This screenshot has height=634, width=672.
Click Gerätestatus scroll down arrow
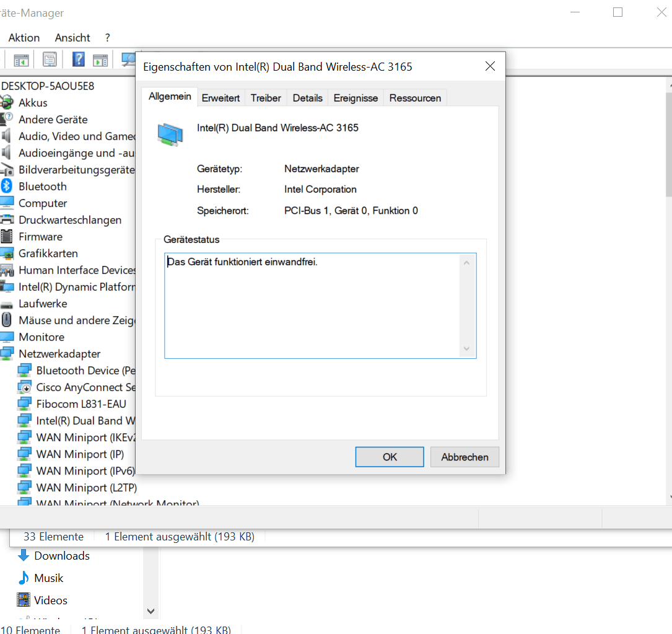click(467, 349)
